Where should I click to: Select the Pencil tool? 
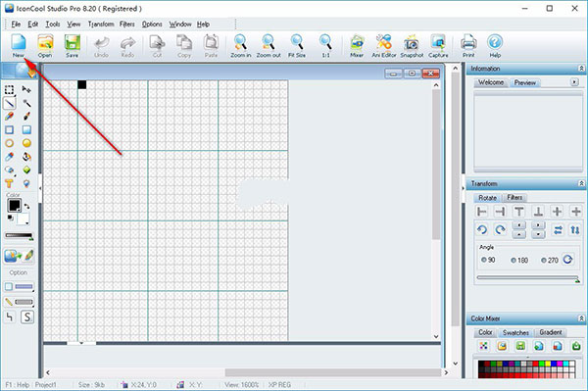10,117
